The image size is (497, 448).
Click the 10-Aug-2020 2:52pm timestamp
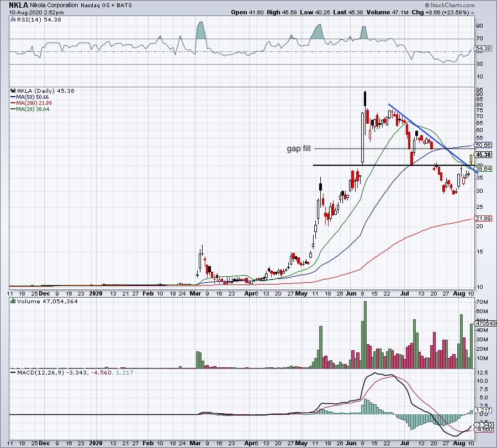pyautogui.click(x=36, y=12)
